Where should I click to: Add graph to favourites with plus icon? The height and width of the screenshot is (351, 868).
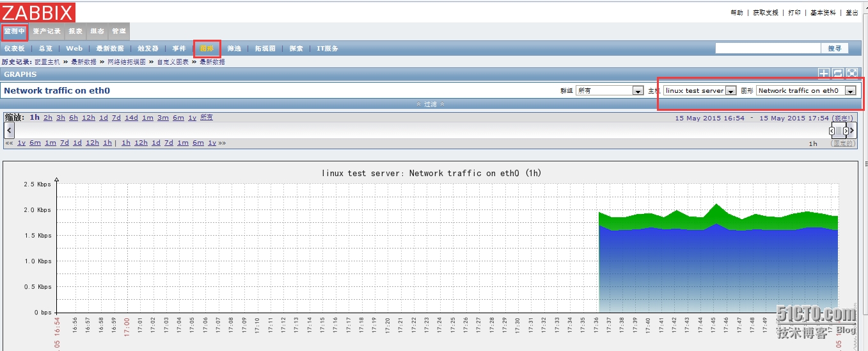click(x=825, y=74)
